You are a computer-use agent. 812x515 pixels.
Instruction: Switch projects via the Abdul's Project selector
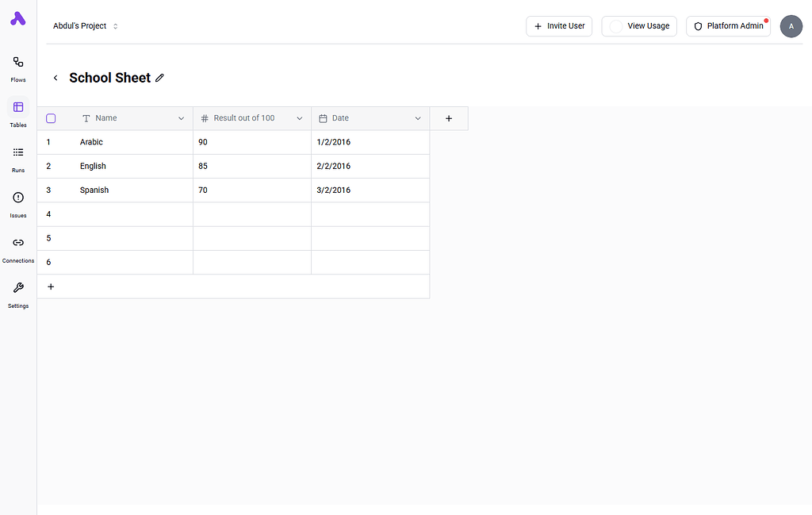coord(85,25)
